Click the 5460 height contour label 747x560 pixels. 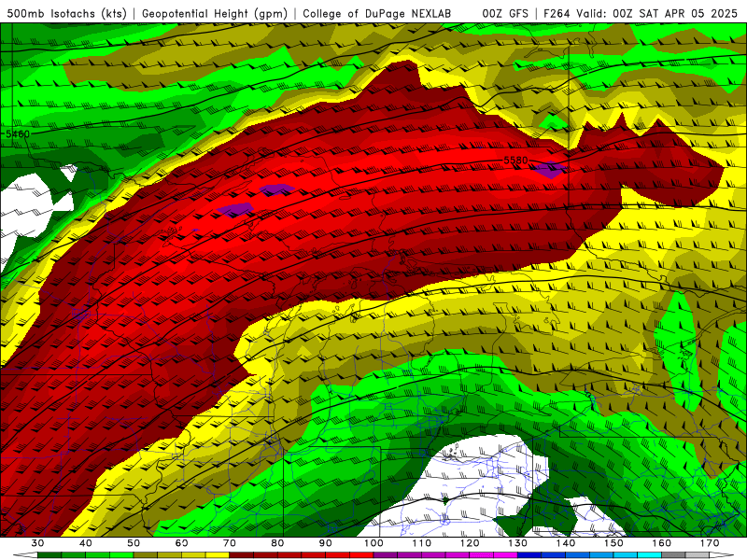pyautogui.click(x=17, y=133)
